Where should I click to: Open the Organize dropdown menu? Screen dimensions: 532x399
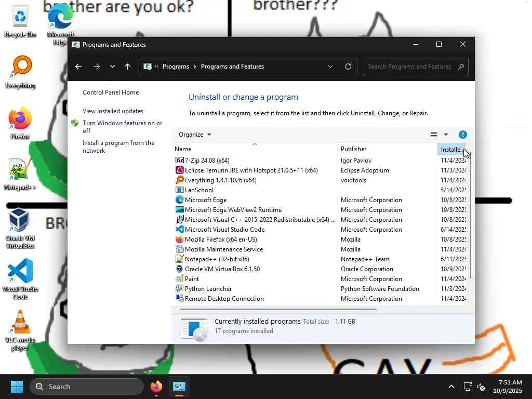[195, 135]
